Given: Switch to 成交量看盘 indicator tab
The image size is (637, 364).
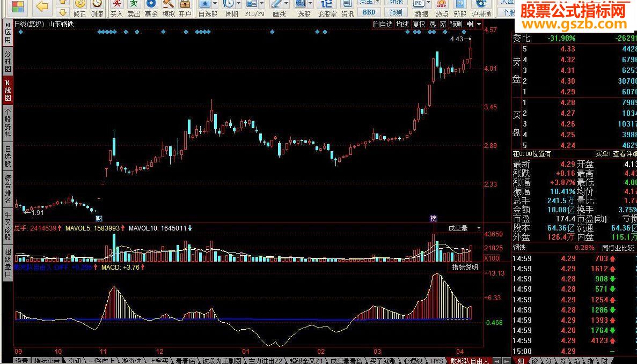Looking at the screenshot, I should click(x=346, y=360).
